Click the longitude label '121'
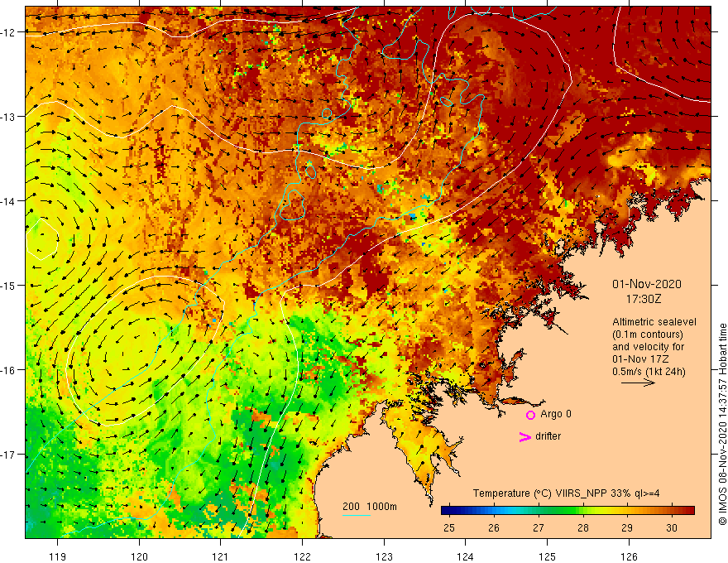728x563 pixels. point(221,556)
